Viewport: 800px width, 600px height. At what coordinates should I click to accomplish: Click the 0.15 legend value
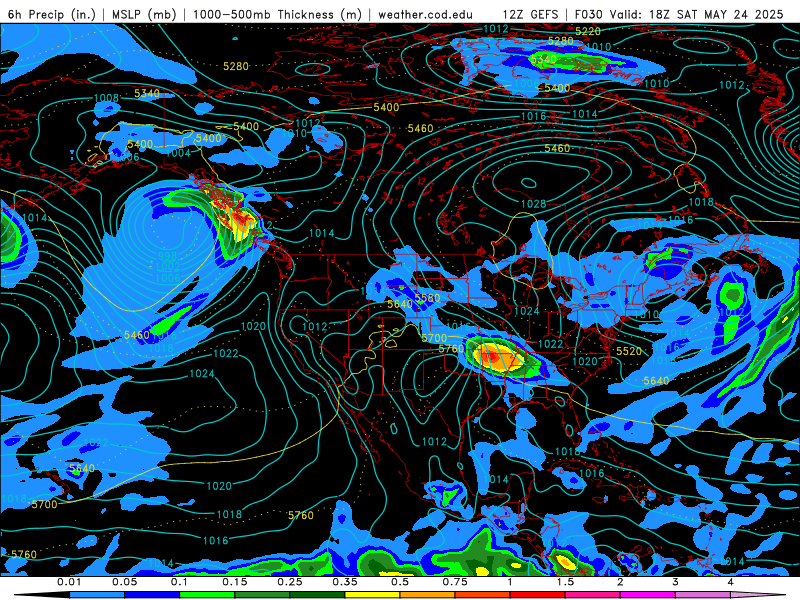point(235,582)
